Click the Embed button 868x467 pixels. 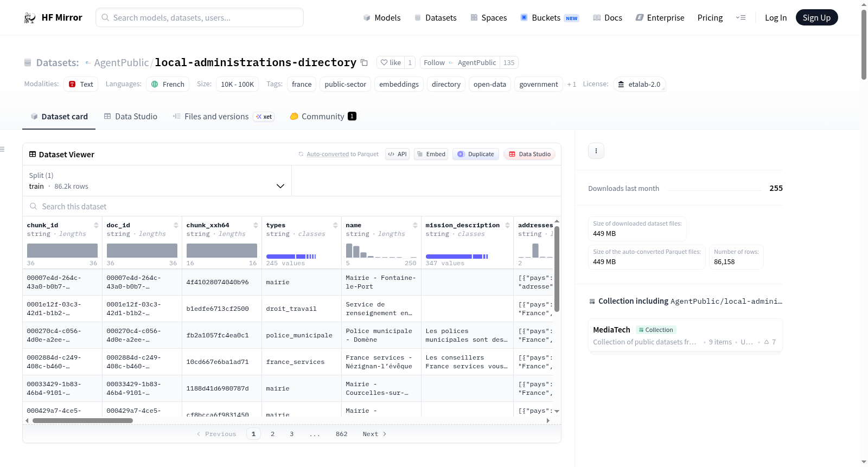click(431, 155)
